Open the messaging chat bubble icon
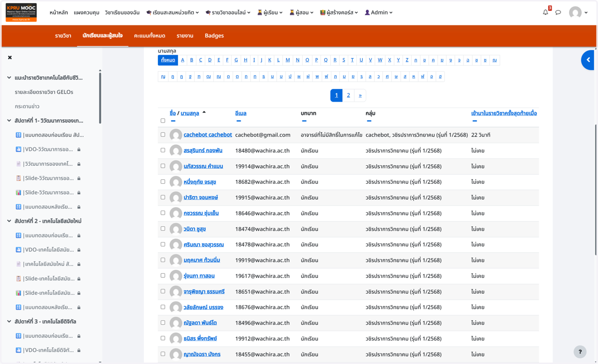 [558, 12]
